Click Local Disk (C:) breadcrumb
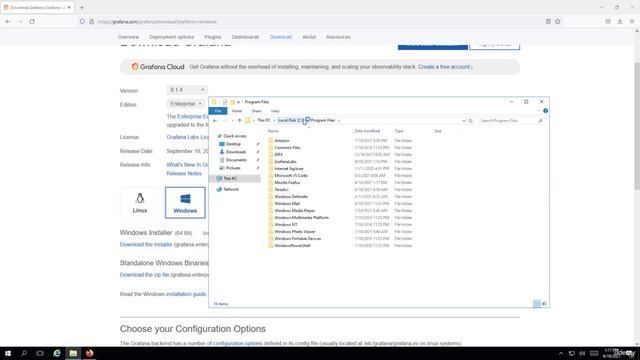This screenshot has width=640, height=360. [290, 120]
